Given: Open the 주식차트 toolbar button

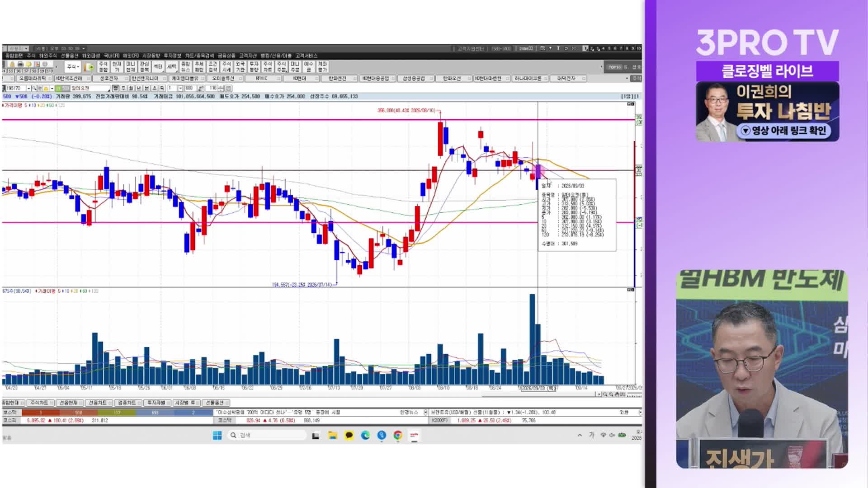Looking at the screenshot, I should click(268, 67).
